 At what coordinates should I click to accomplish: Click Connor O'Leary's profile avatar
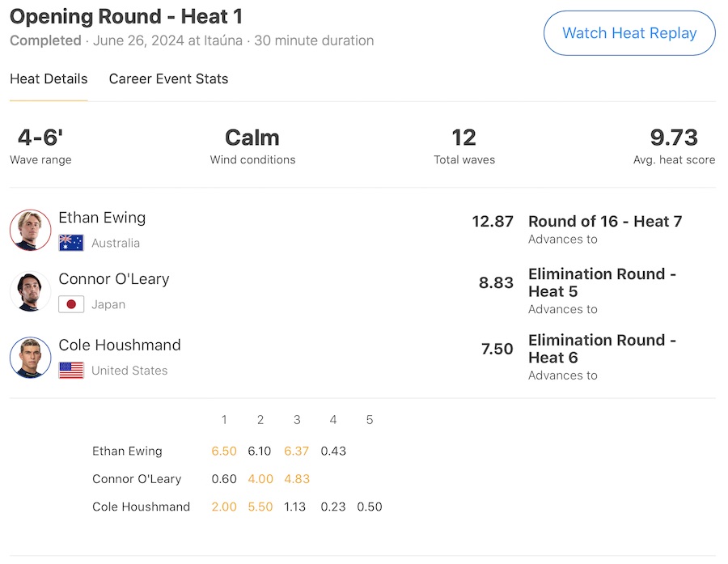point(31,291)
